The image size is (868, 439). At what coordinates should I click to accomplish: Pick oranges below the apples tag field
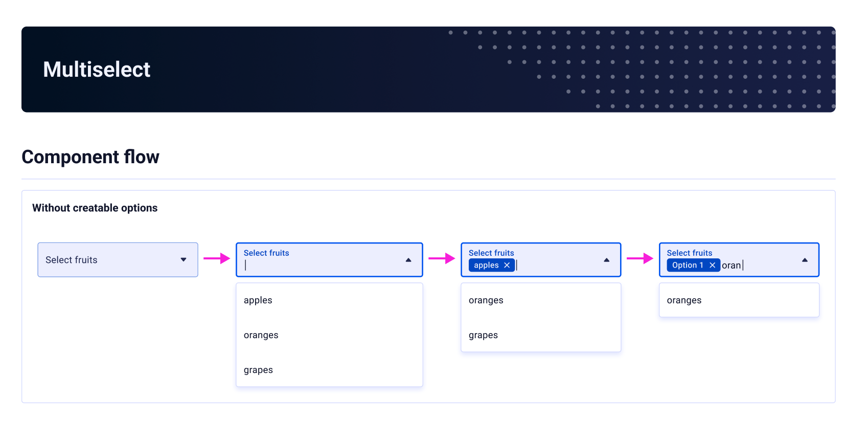(541, 300)
